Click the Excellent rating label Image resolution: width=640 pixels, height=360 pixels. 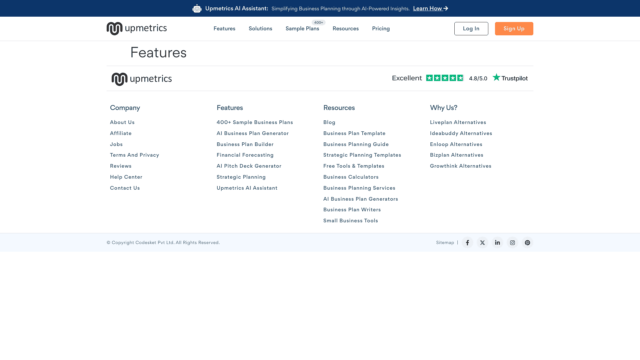pyautogui.click(x=407, y=78)
